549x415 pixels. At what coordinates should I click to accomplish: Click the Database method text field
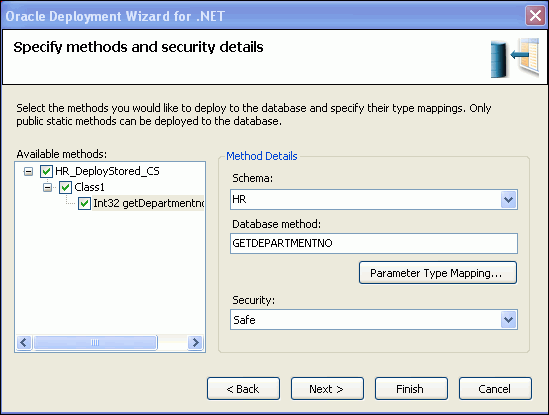coord(374,243)
